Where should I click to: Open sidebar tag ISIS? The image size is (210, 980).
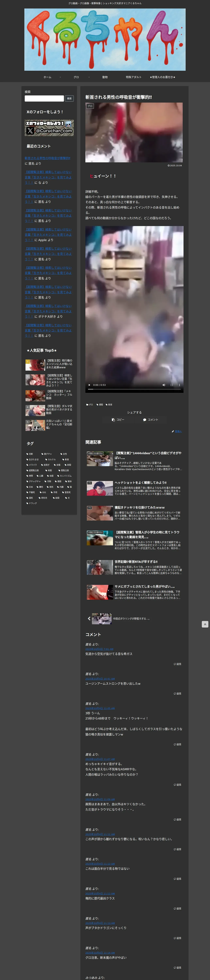[x=43, y=492]
